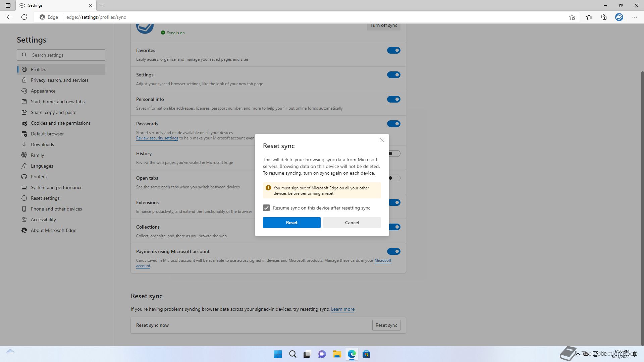
Task: Open Accessibility settings section
Action: (61, 220)
